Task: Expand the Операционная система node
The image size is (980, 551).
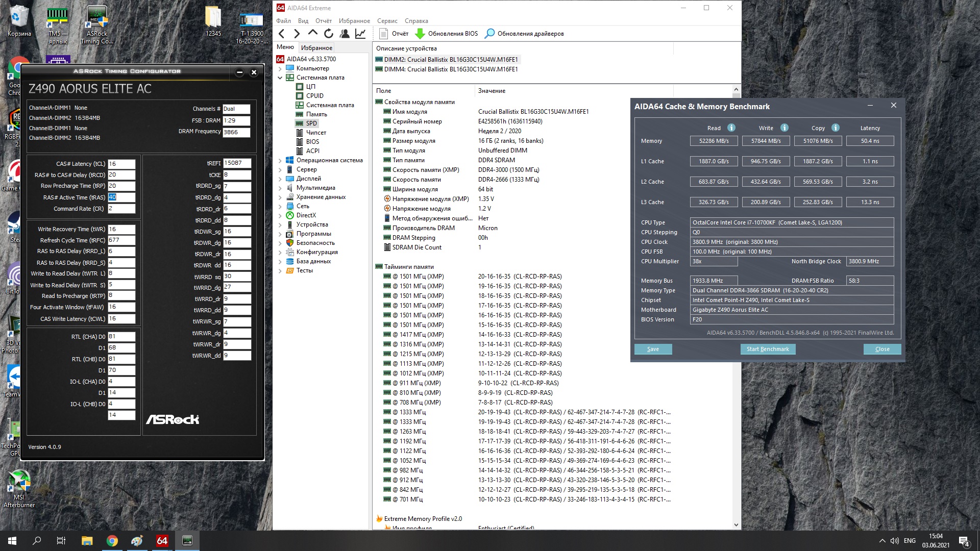Action: point(280,160)
